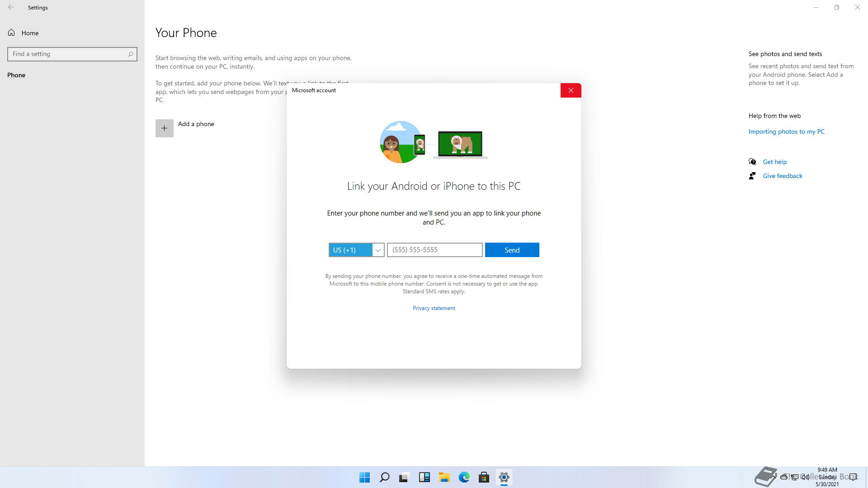
Task: Click the Add a phone label
Action: point(196,124)
